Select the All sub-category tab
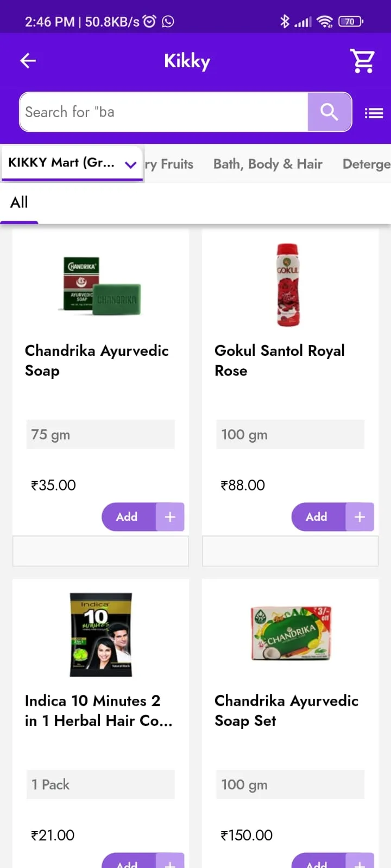 point(19,202)
